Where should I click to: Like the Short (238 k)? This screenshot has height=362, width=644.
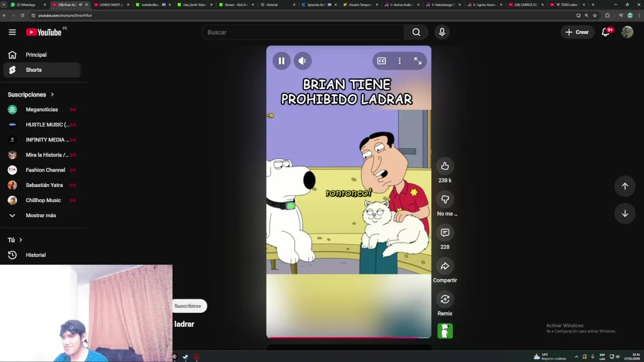(x=445, y=166)
